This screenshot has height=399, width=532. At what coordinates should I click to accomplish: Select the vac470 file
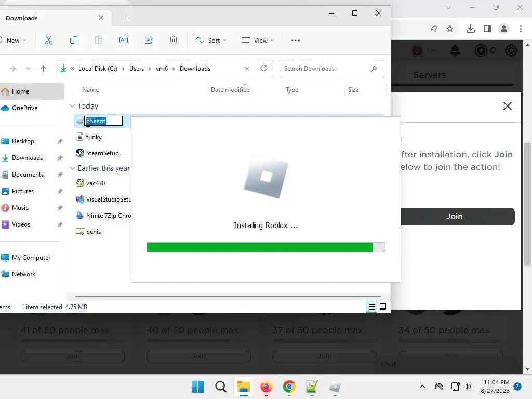coord(96,183)
